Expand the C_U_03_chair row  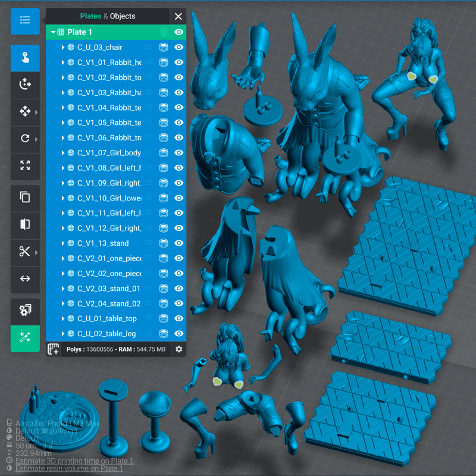pos(63,48)
